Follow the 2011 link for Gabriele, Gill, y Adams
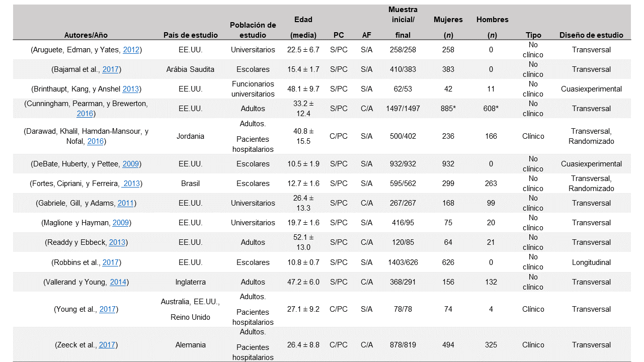Viewport: 644px width, 362px height. click(126, 203)
